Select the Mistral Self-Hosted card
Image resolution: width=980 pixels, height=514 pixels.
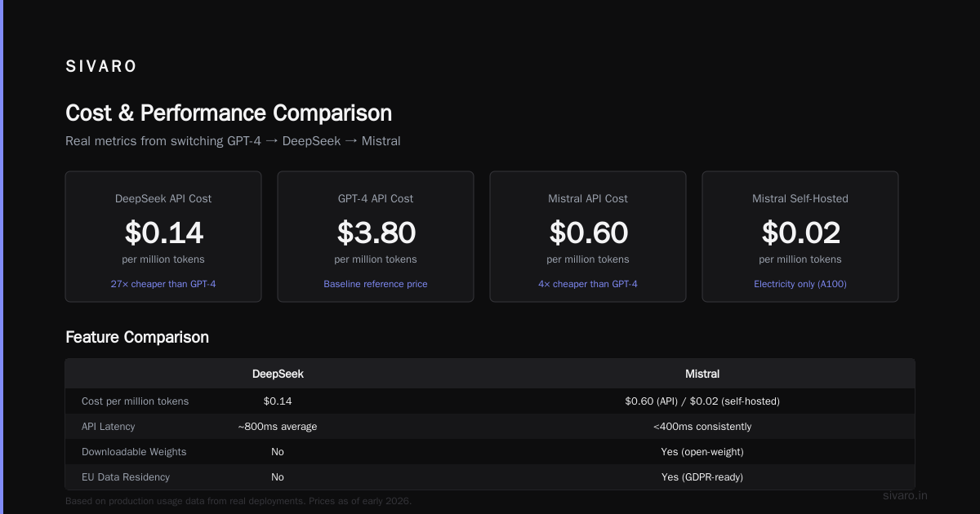(x=800, y=237)
